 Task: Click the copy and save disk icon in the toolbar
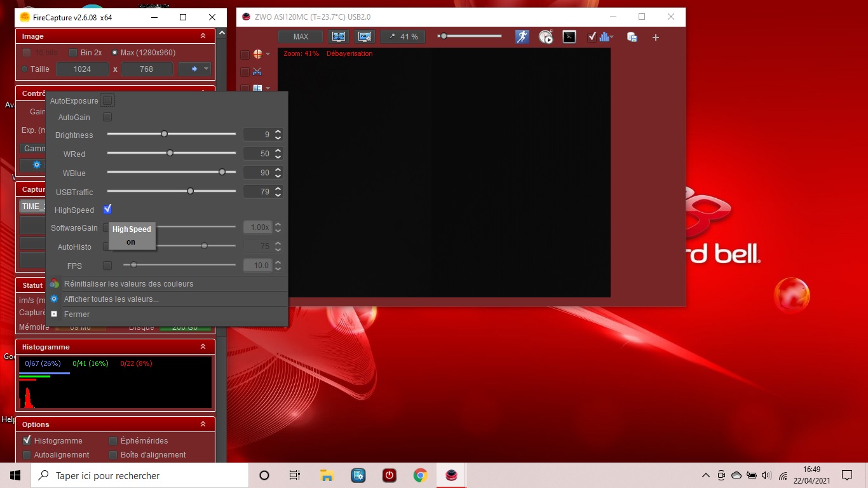[632, 37]
